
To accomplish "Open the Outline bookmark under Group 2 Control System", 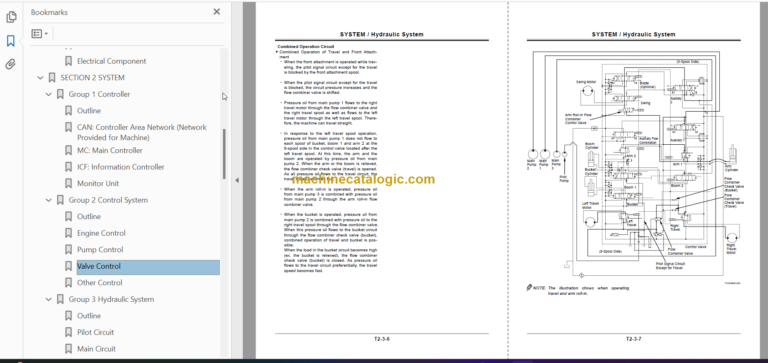I will click(x=89, y=217).
